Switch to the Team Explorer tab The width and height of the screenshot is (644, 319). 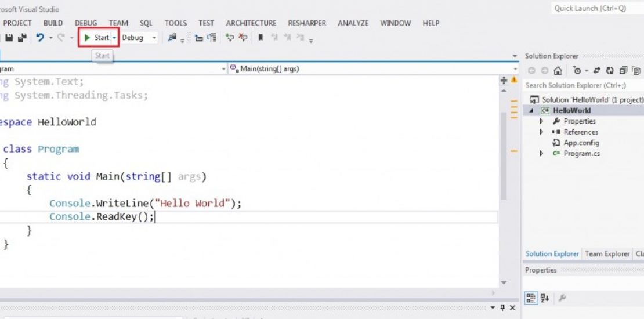point(607,254)
